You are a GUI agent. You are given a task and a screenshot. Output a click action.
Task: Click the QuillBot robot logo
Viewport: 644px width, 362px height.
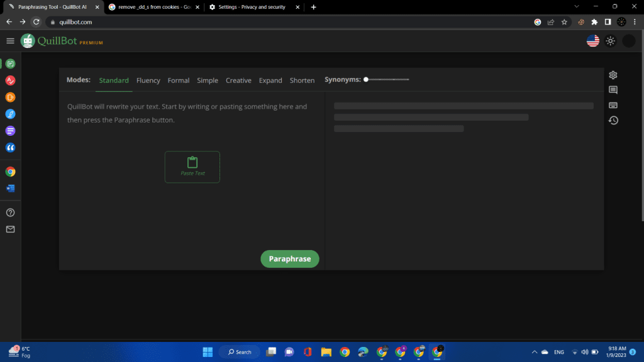coord(28,41)
